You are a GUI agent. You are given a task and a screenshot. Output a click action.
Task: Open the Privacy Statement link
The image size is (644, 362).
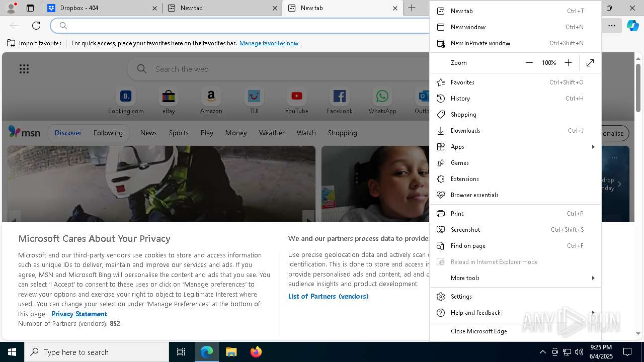point(79,314)
